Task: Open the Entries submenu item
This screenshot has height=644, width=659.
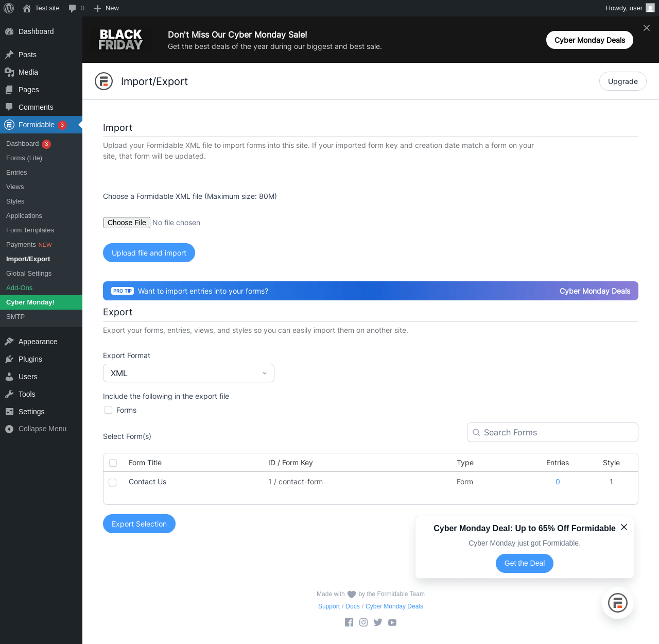Action: [41, 173]
